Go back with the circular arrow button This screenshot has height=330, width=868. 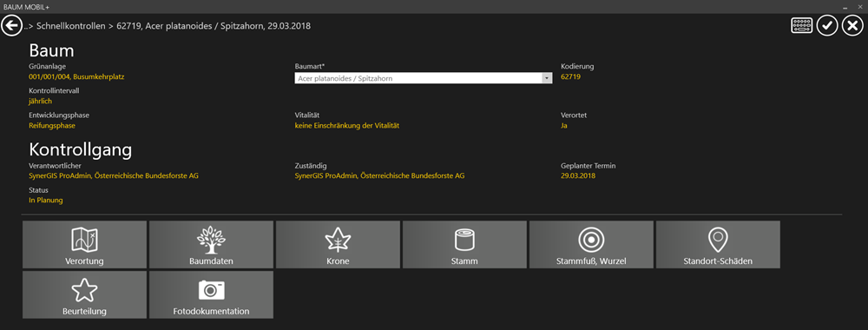[x=11, y=25]
